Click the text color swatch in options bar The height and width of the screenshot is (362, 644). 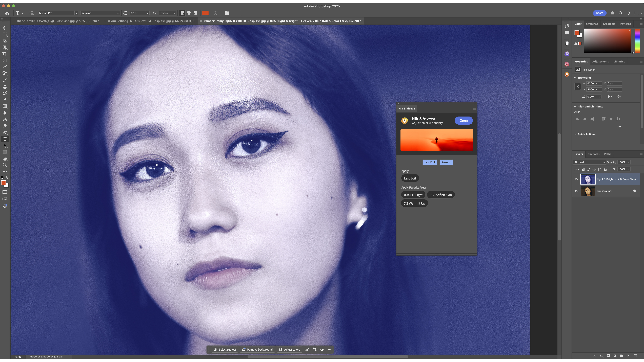pyautogui.click(x=205, y=13)
